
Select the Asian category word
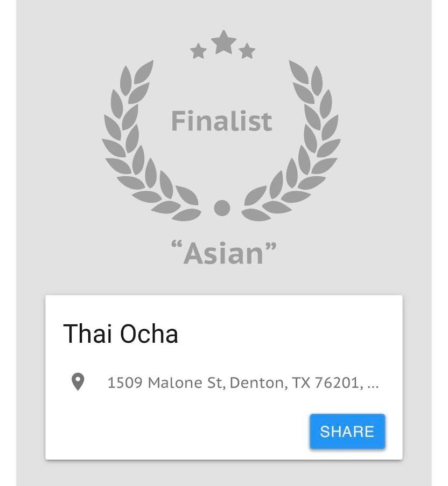click(223, 253)
